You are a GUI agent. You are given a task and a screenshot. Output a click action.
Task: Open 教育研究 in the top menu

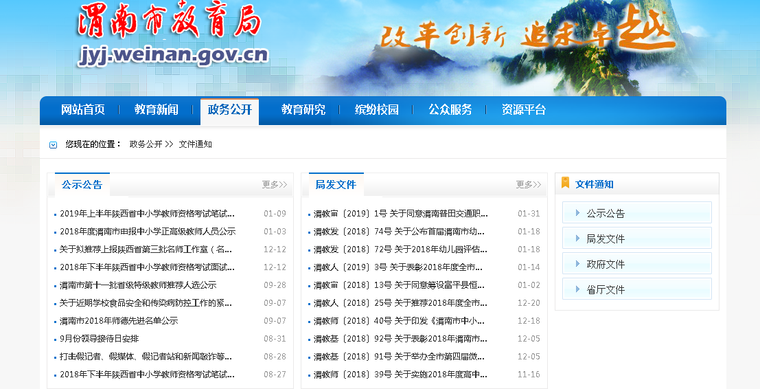pyautogui.click(x=303, y=110)
